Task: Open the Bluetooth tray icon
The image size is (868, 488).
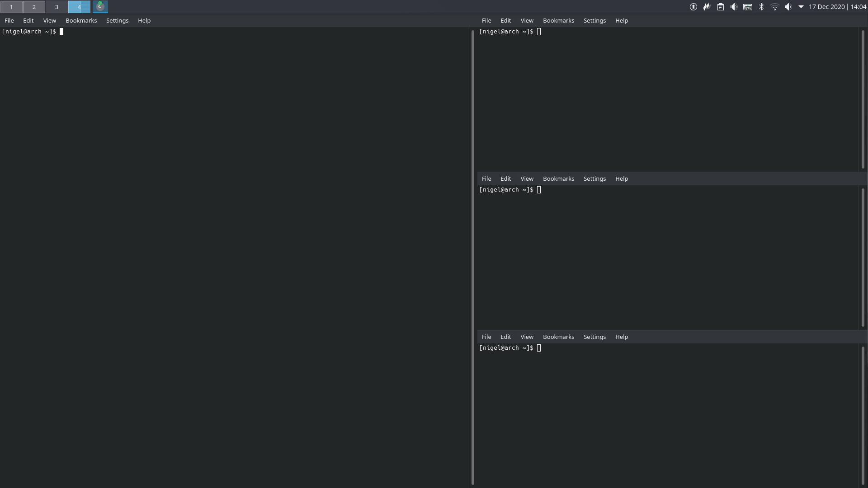Action: pos(761,7)
